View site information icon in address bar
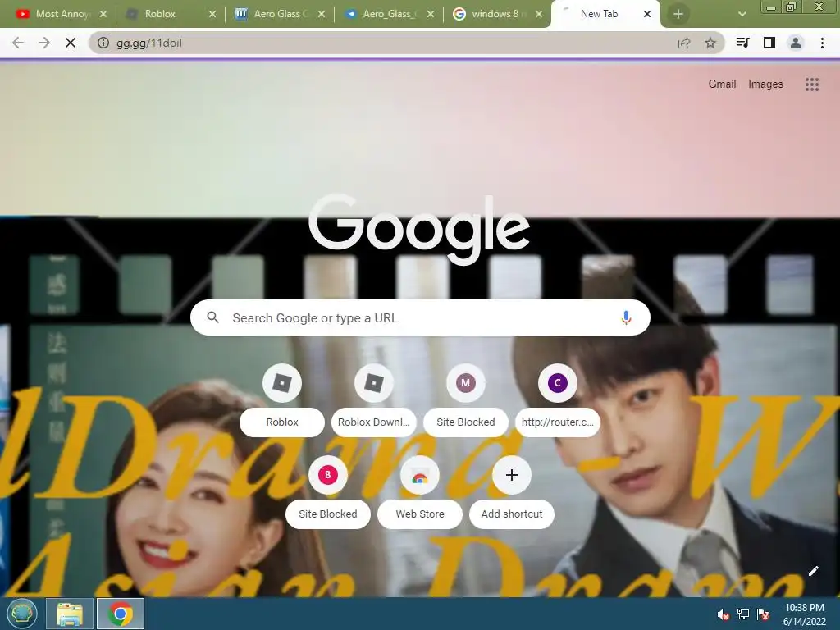Image resolution: width=840 pixels, height=630 pixels. click(x=103, y=43)
